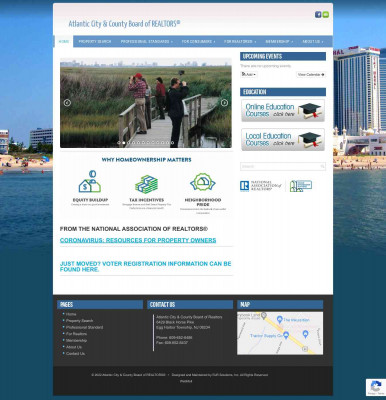Click the Neighborhood Pride badge icon
The height and width of the screenshot is (400, 386).
(203, 183)
